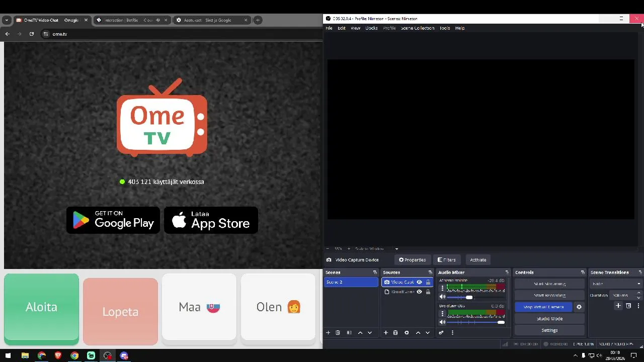Toggle visibility of DroidCam source

click(419, 292)
